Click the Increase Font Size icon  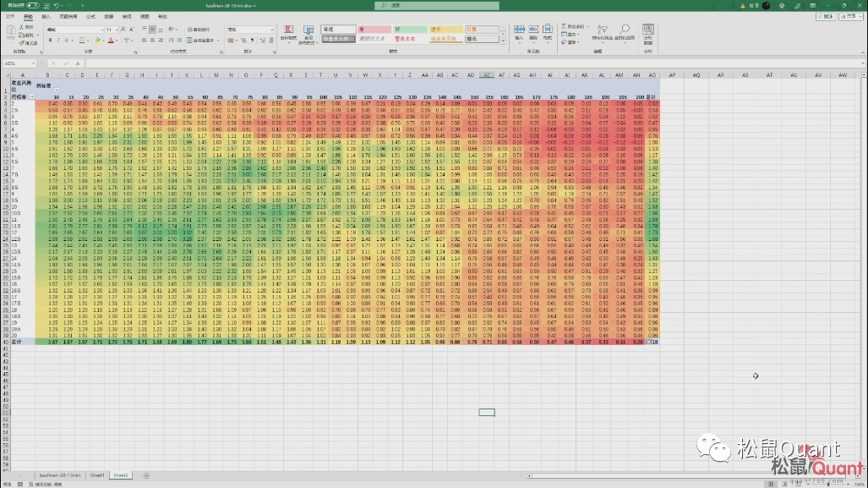tap(123, 30)
